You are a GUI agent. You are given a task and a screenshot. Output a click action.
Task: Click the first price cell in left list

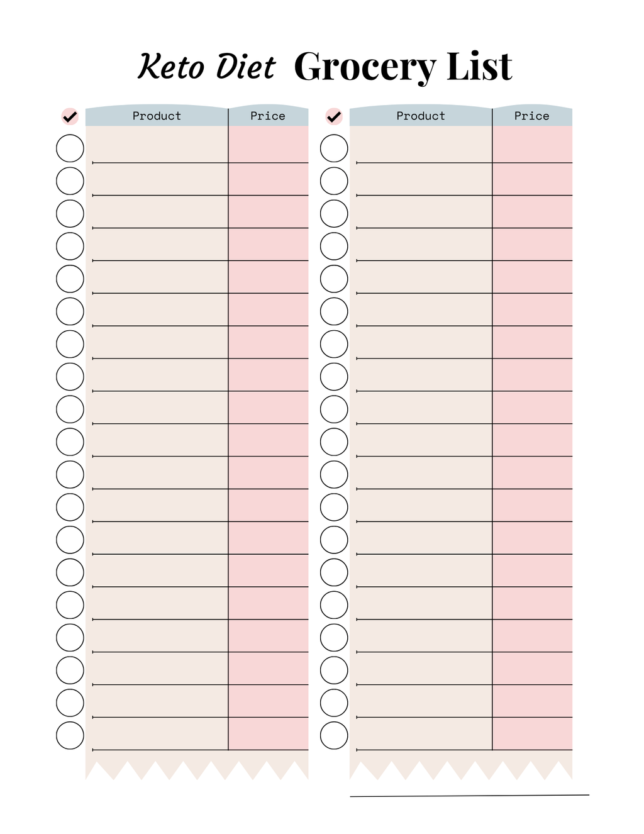click(269, 146)
